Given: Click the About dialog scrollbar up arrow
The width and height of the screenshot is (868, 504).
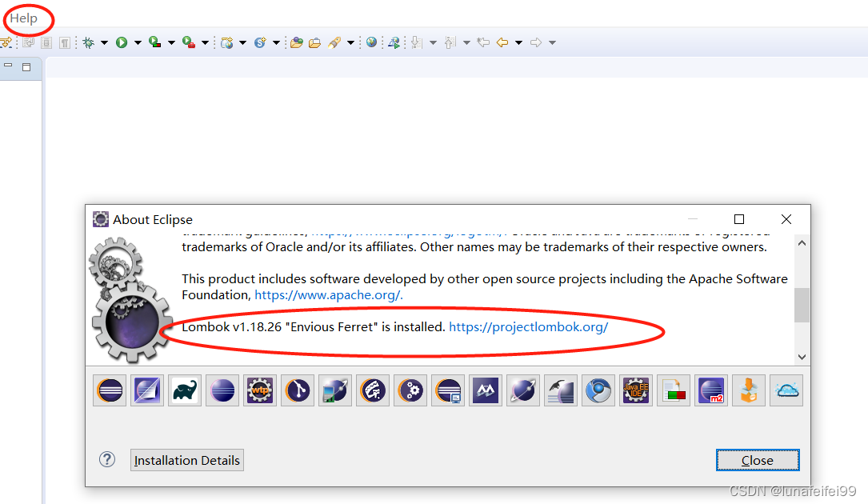Looking at the screenshot, I should pos(802,243).
